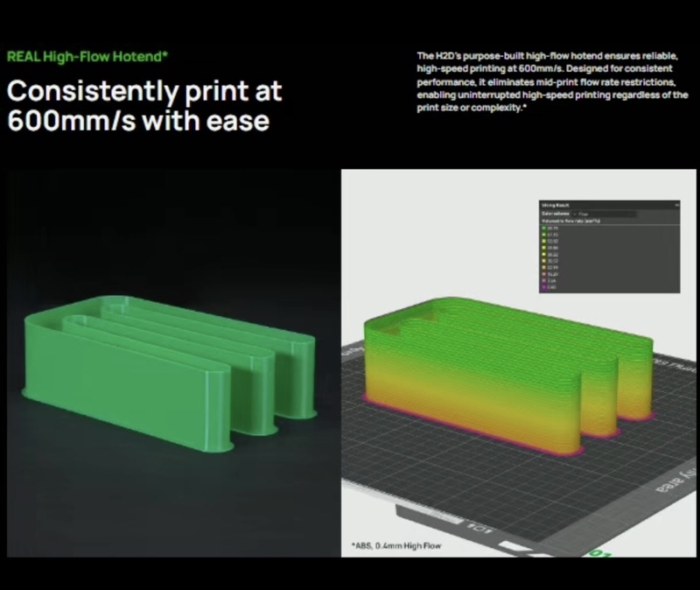Click the highest flow rate value in legend
The width and height of the screenshot is (700, 590).
(x=554, y=228)
